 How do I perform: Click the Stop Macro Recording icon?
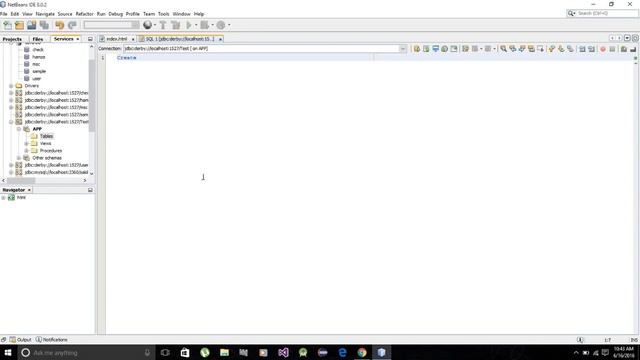[x=612, y=49]
